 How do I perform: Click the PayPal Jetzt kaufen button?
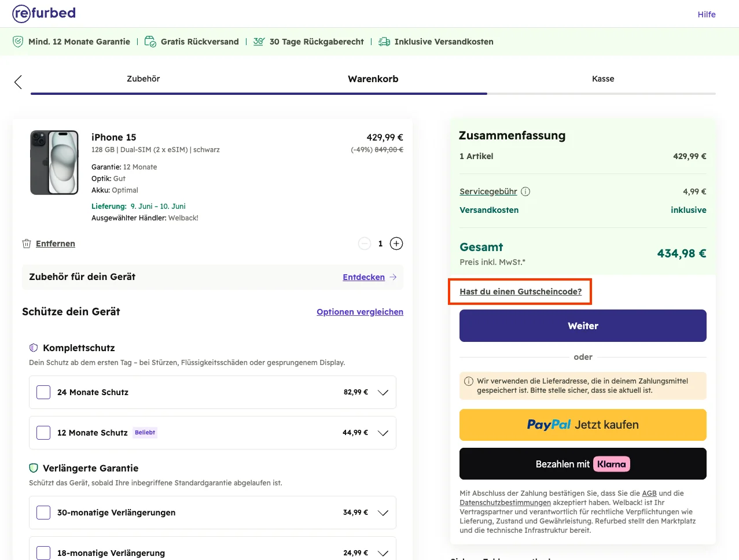pyautogui.click(x=583, y=425)
